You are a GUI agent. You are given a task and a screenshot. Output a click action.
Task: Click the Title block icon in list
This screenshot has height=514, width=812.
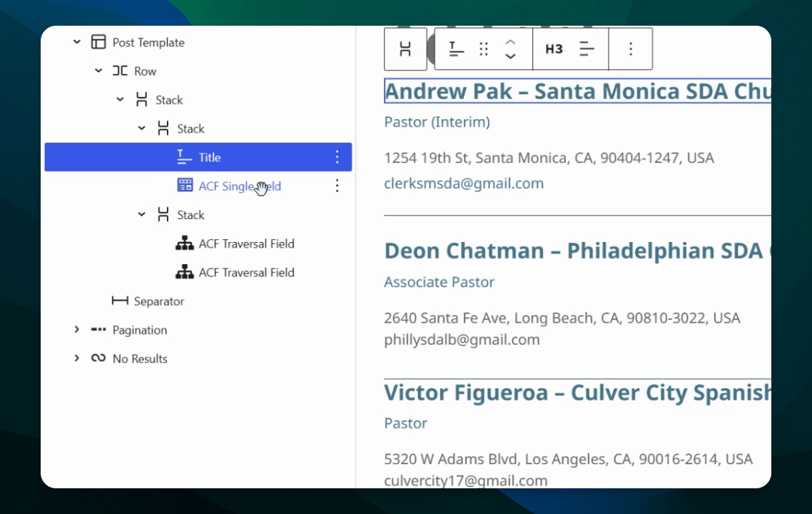184,157
